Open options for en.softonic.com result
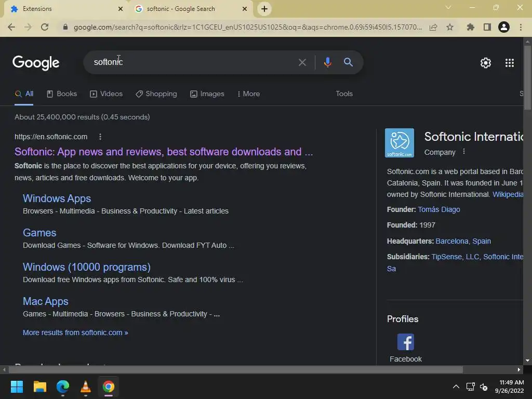Screen dimensions: 532x399 coord(100,137)
